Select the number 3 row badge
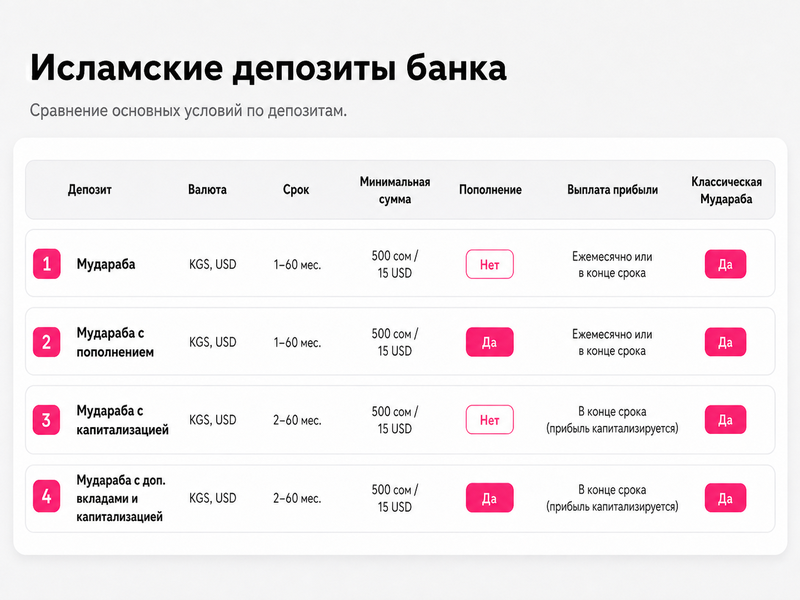800x600 pixels. (47, 420)
